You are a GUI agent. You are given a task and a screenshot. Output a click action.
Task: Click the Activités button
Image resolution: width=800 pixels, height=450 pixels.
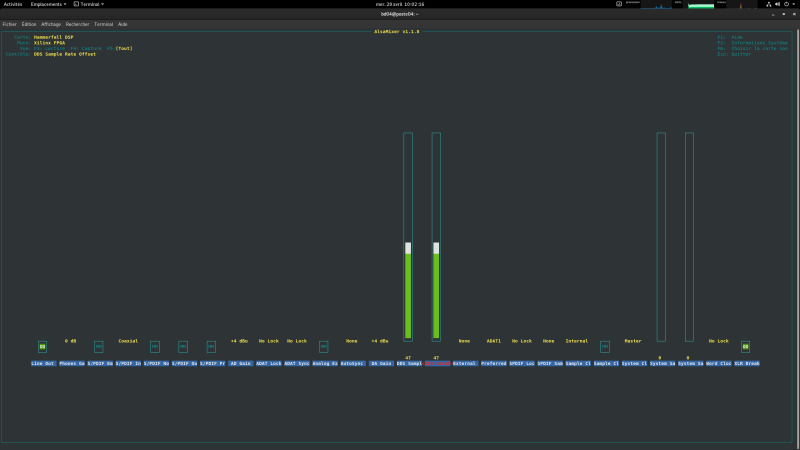tap(13, 4)
